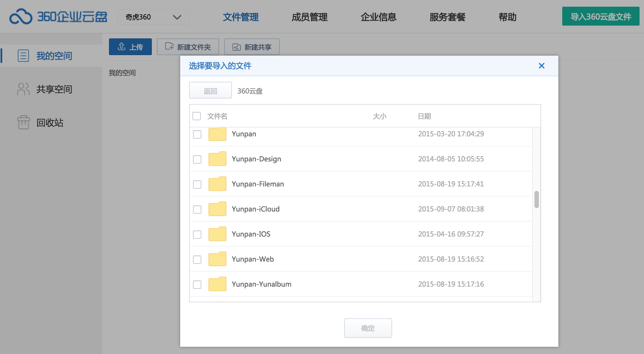644x354 pixels.
Task: Close the file import dialog
Action: click(541, 66)
